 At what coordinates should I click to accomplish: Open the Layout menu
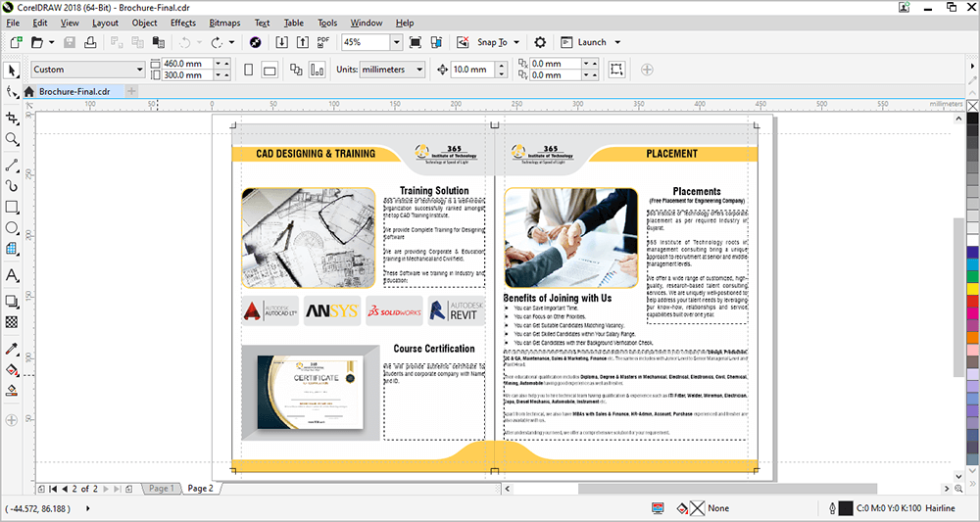pyautogui.click(x=105, y=24)
